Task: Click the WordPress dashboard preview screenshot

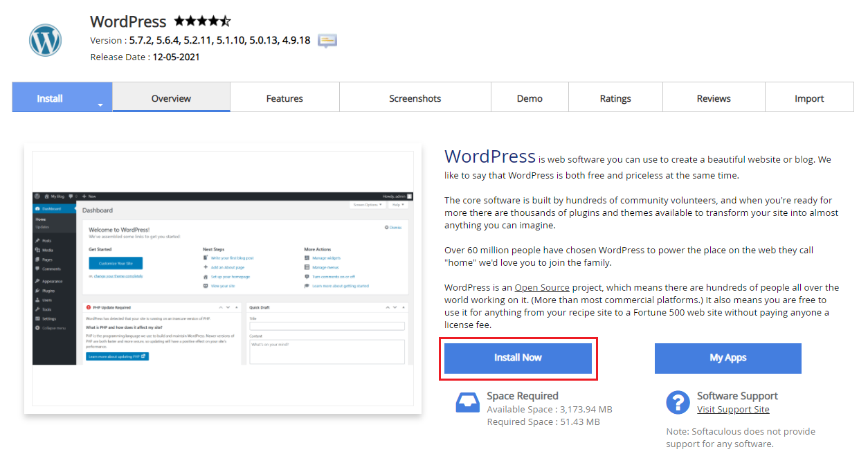Action: pos(222,278)
